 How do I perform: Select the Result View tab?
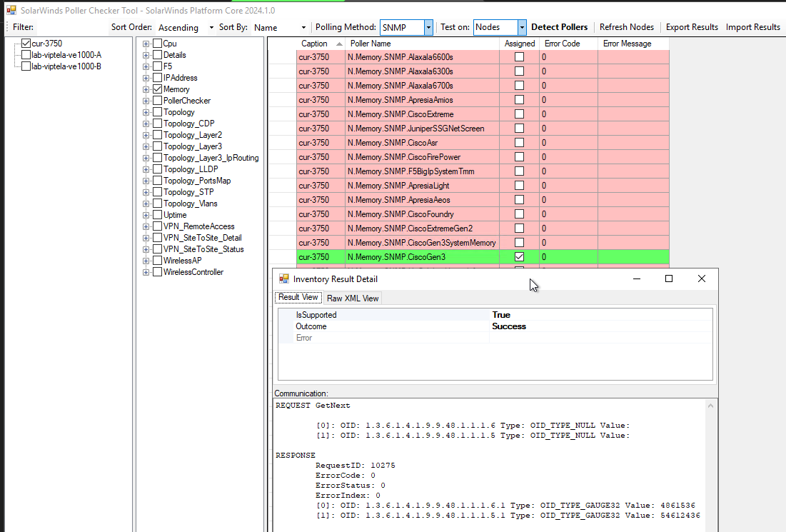click(298, 298)
